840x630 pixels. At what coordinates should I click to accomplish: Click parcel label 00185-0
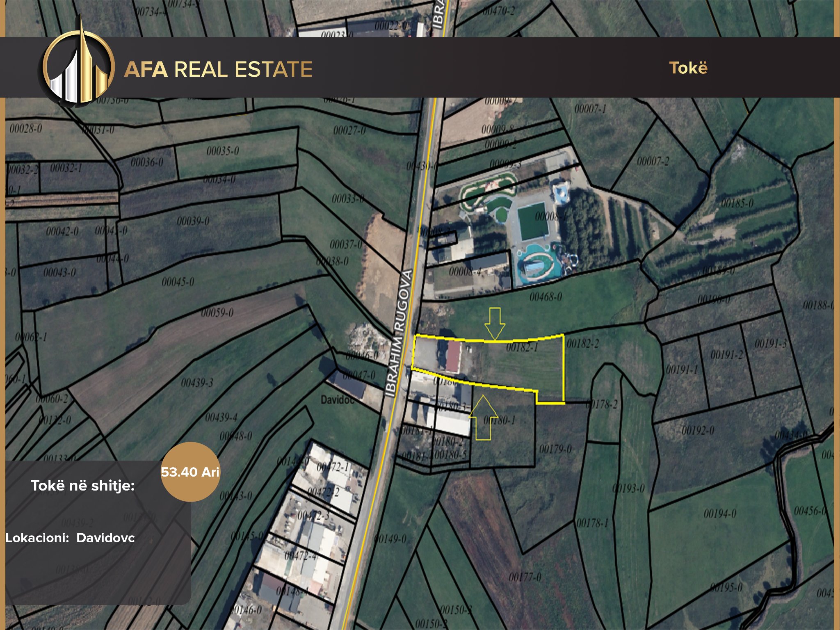[737, 203]
